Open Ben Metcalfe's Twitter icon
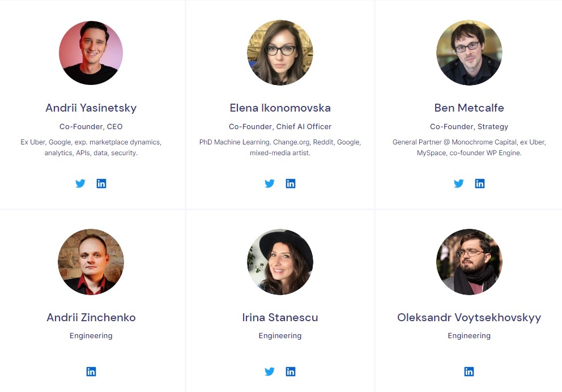The image size is (562, 392). click(459, 184)
